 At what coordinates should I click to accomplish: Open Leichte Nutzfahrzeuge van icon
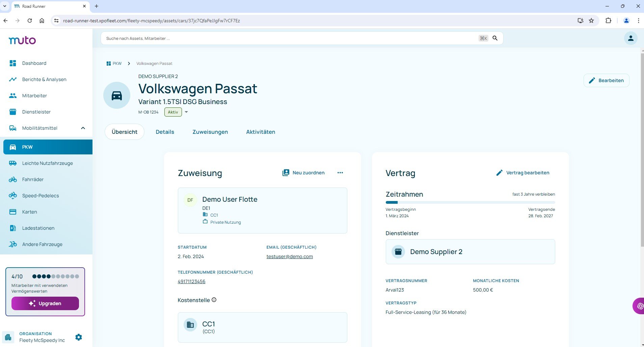pyautogui.click(x=13, y=163)
